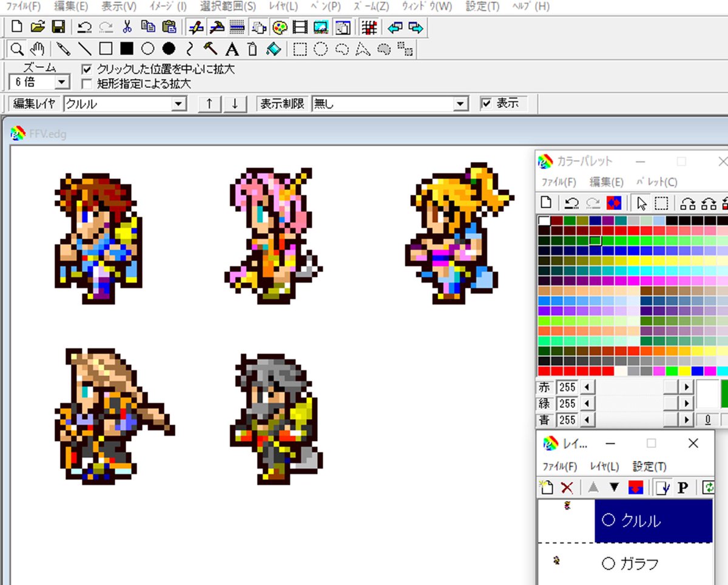
Task: Select the hollow rectangle tool
Action: (106, 49)
